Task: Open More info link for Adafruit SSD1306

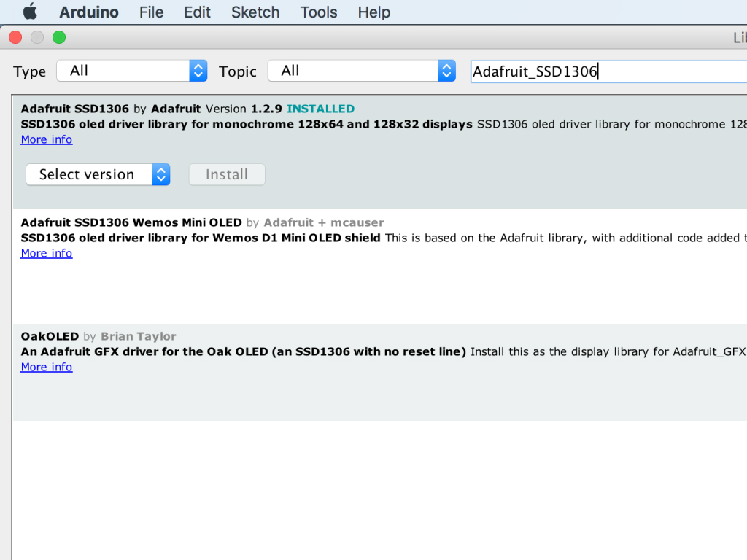Action: pyautogui.click(x=47, y=139)
